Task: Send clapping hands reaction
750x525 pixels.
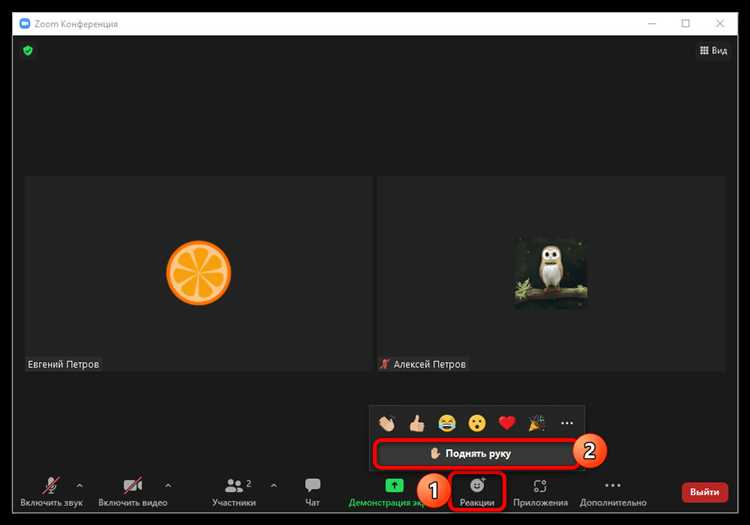Action: pyautogui.click(x=387, y=423)
